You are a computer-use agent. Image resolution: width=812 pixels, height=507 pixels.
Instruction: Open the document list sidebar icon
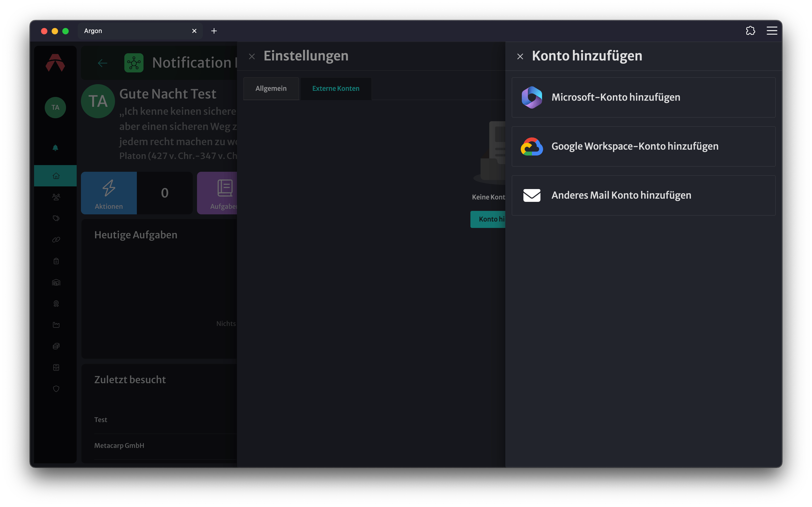point(56,367)
